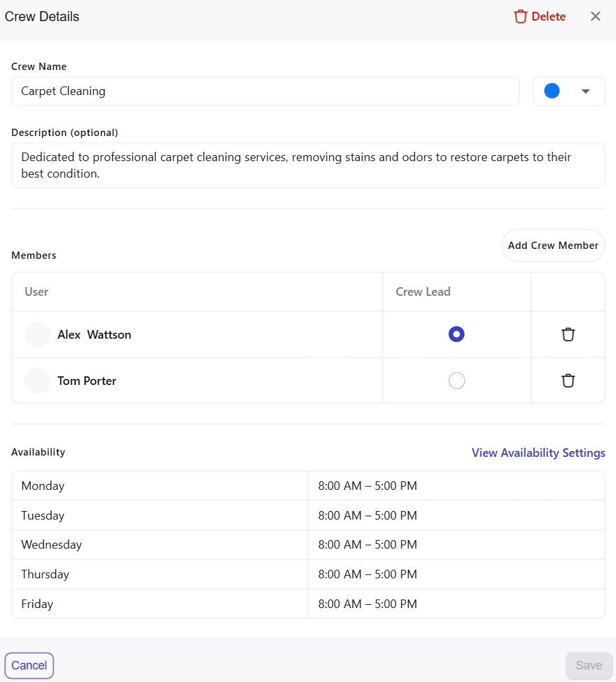The width and height of the screenshot is (616, 682).
Task: Set Tom Porter as Crew Lead
Action: click(456, 381)
